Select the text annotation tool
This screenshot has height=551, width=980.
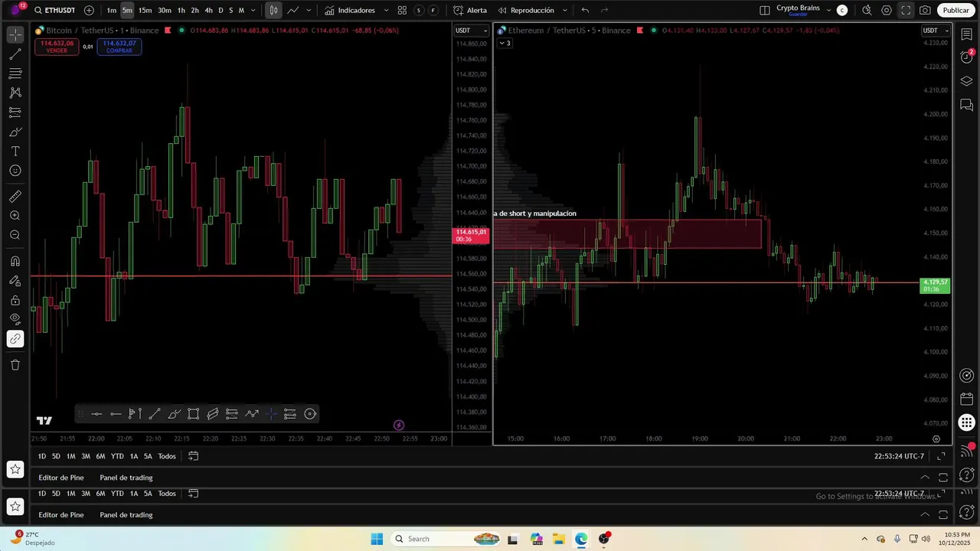click(15, 152)
